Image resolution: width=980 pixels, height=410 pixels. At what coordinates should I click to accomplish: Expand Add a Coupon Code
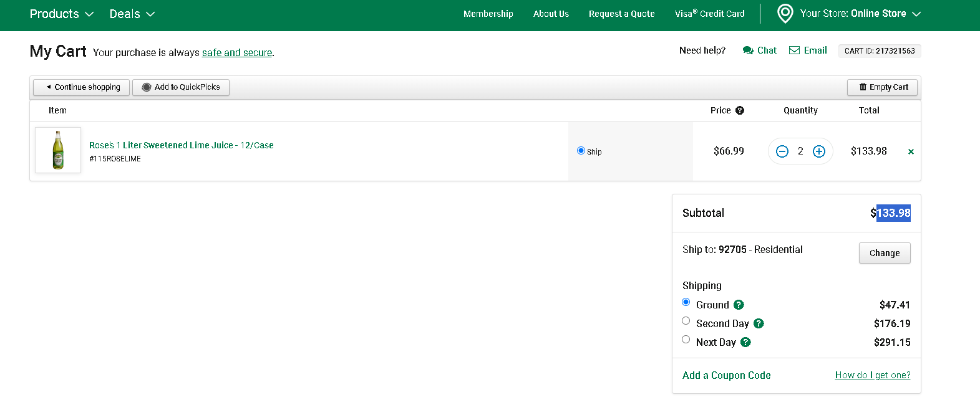[727, 375]
